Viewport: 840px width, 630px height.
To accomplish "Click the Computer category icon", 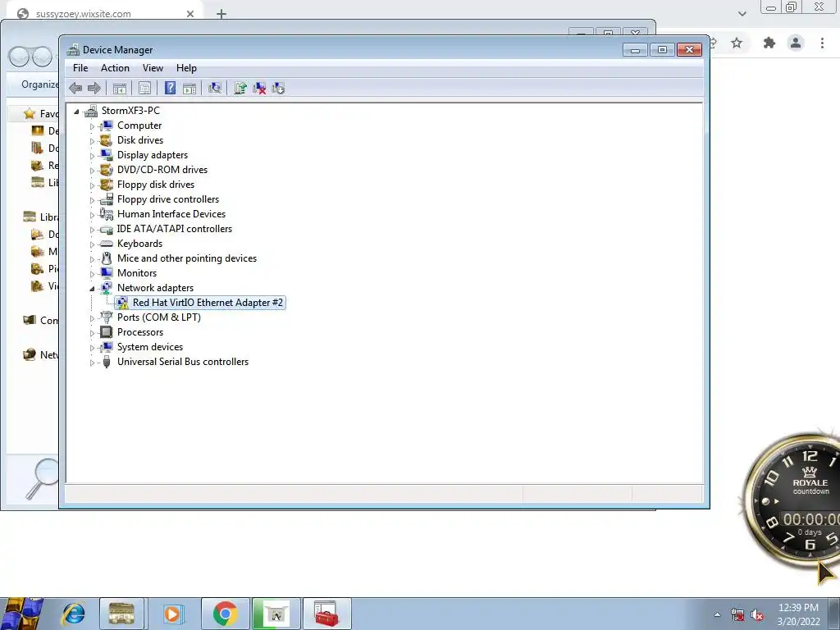I will pyautogui.click(x=107, y=126).
